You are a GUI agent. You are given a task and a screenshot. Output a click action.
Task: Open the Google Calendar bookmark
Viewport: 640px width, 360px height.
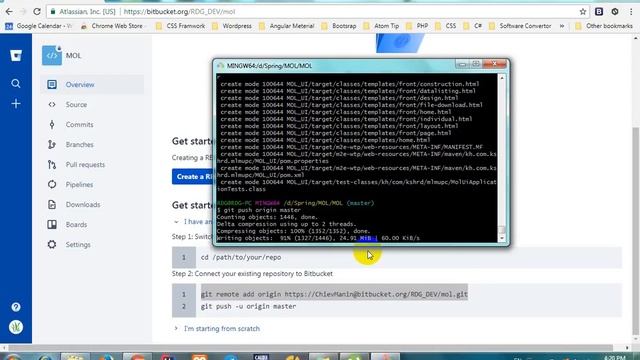(x=38, y=26)
